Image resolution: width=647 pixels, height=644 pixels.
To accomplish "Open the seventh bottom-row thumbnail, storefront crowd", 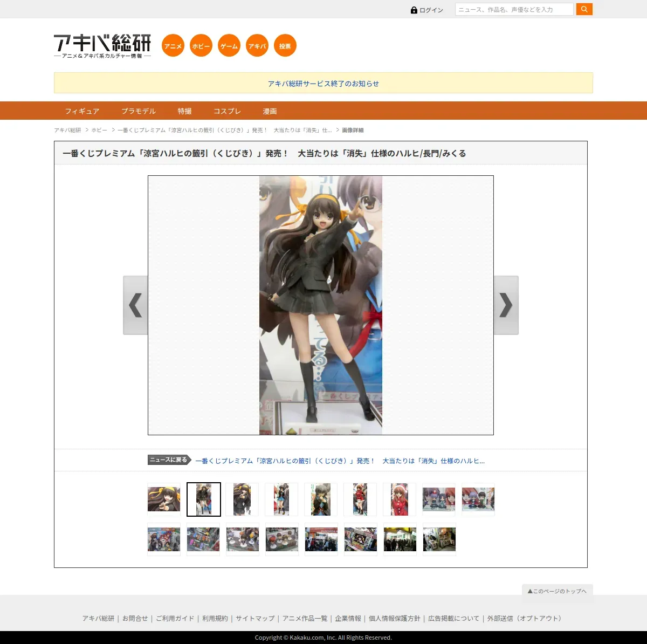I will 400,539.
